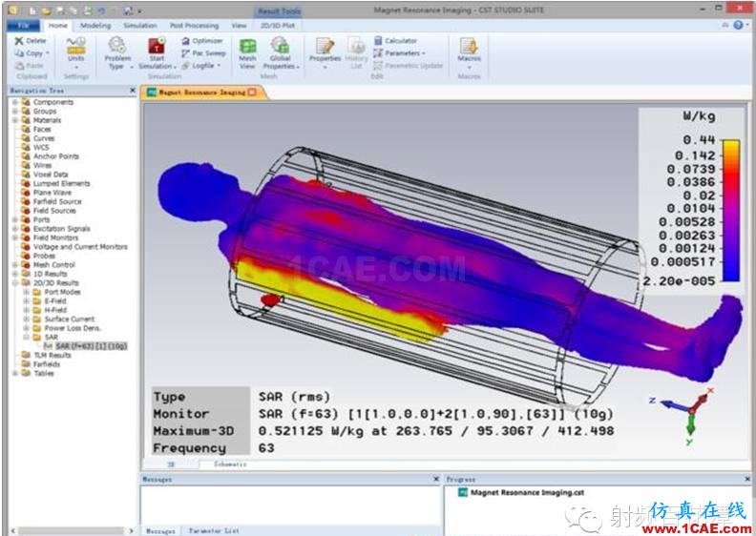Open the Macros button
The image size is (756, 536).
point(469,52)
